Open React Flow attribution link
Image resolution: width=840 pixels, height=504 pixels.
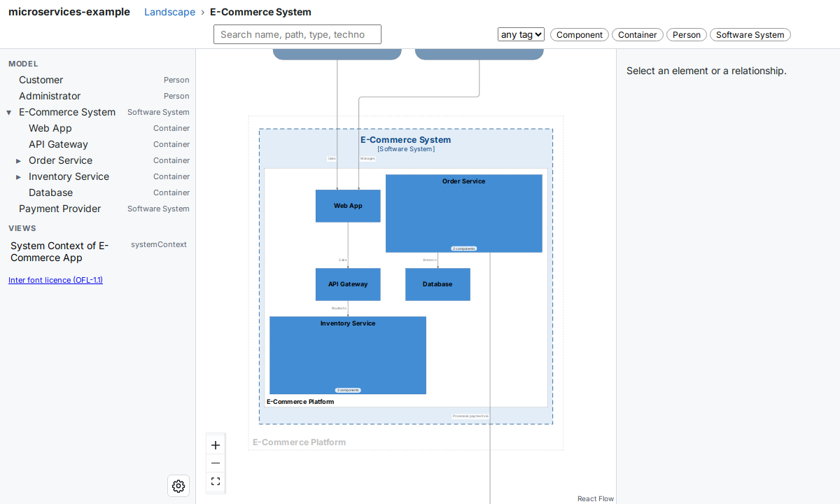[x=596, y=498]
